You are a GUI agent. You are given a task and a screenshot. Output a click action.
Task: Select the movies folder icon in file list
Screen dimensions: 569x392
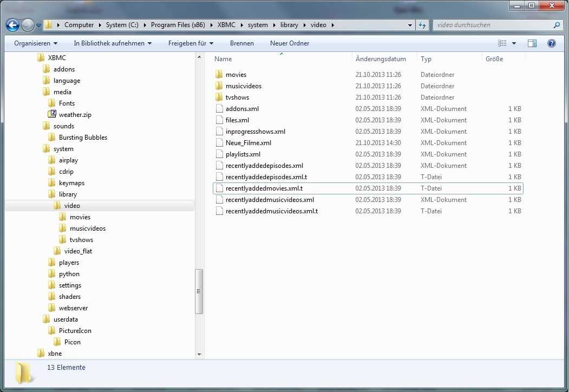tap(219, 74)
